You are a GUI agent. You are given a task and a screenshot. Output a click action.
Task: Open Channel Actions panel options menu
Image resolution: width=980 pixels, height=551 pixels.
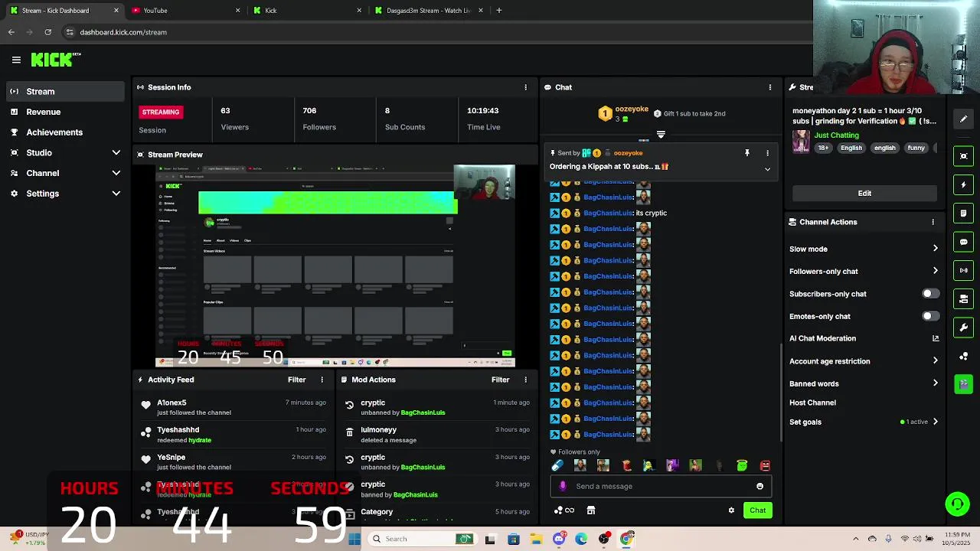[933, 222]
